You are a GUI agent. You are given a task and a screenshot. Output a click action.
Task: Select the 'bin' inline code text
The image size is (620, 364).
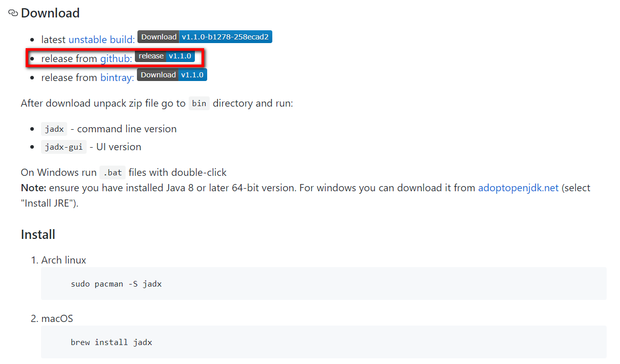[x=199, y=104]
